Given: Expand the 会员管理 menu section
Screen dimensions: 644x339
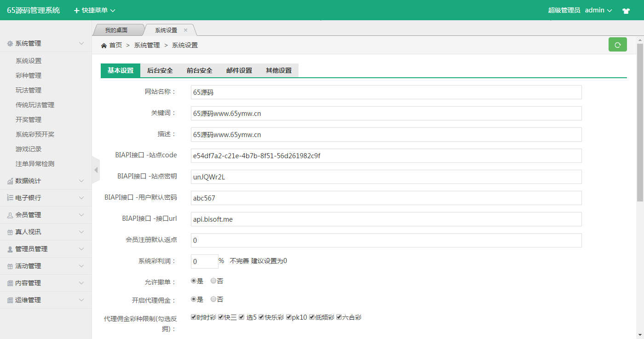Looking at the screenshot, I should [46, 215].
